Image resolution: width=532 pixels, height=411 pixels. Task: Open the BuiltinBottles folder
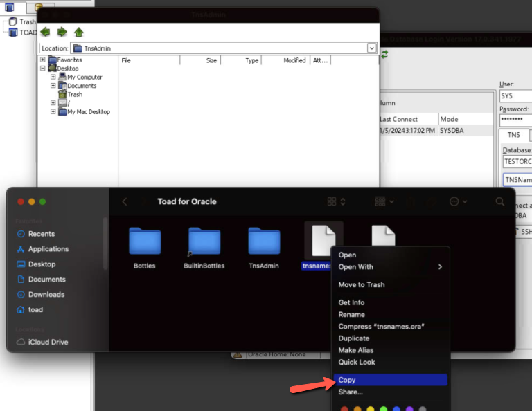(x=204, y=248)
